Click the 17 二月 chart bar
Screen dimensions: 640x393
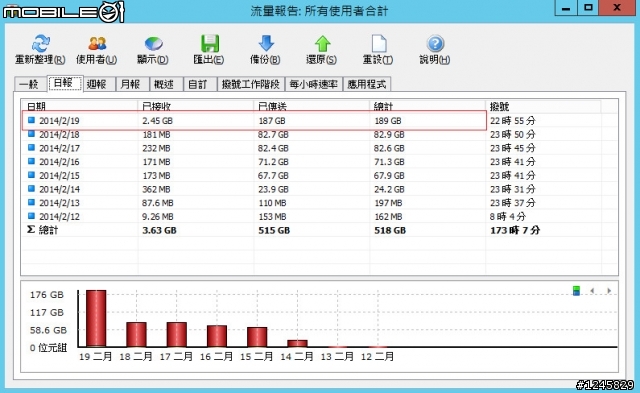[177, 335]
